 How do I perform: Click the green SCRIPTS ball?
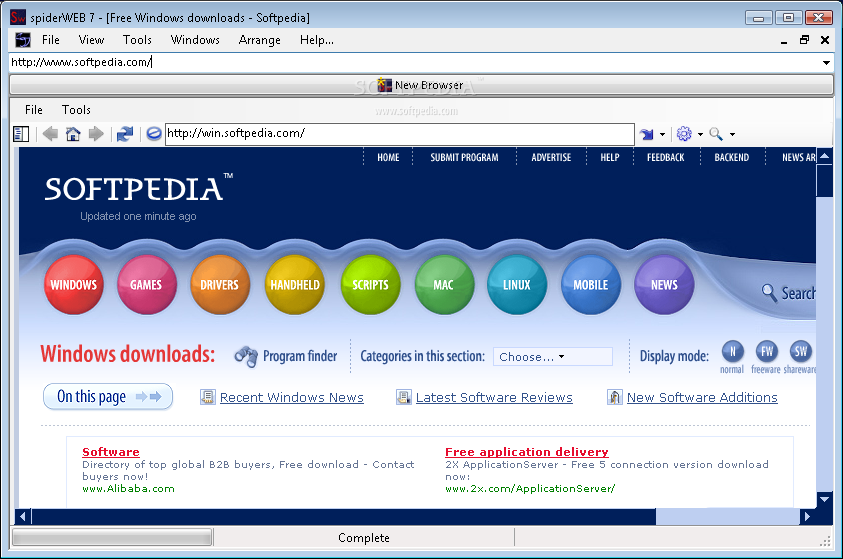coord(370,285)
